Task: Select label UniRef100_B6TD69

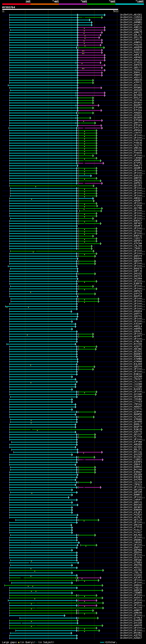Action: pyautogui.click(x=131, y=95)
